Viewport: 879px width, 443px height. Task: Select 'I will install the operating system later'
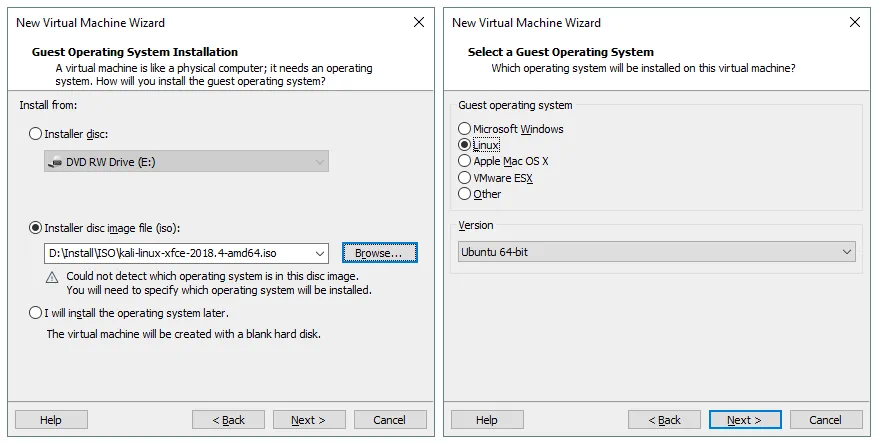tap(37, 313)
